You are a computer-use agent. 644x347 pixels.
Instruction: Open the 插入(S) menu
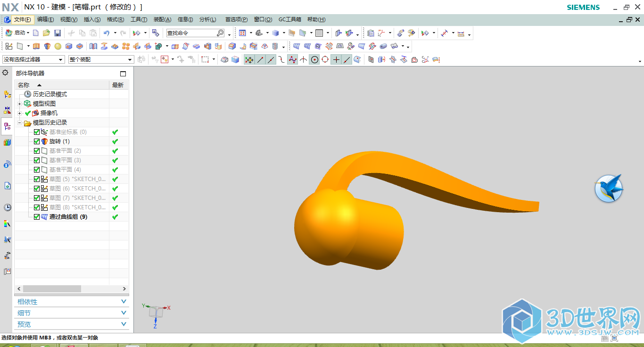coord(92,19)
